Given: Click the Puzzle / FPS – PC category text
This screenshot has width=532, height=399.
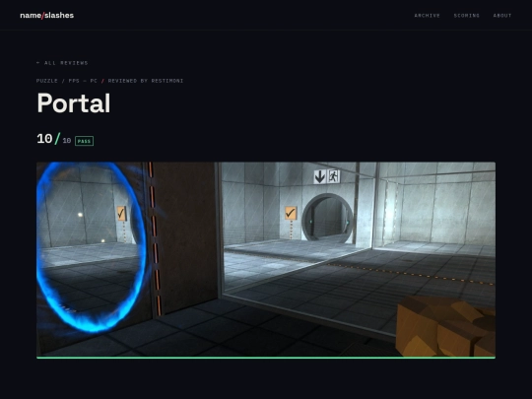Looking at the screenshot, I should [67, 81].
